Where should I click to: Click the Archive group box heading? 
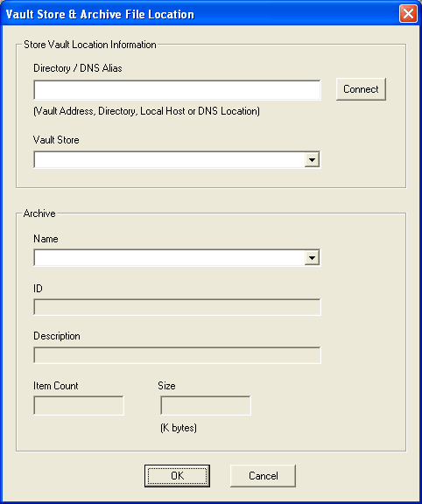(x=39, y=213)
